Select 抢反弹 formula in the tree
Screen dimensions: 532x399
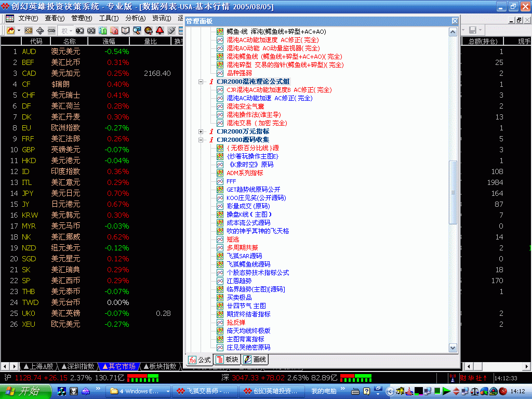pyautogui.click(x=236, y=323)
